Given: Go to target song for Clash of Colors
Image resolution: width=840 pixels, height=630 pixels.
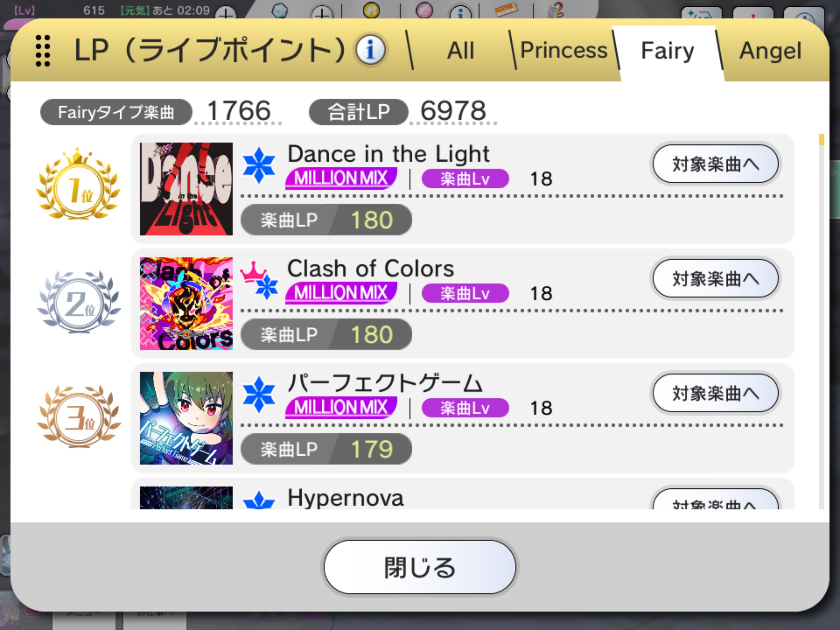Looking at the screenshot, I should (x=715, y=278).
